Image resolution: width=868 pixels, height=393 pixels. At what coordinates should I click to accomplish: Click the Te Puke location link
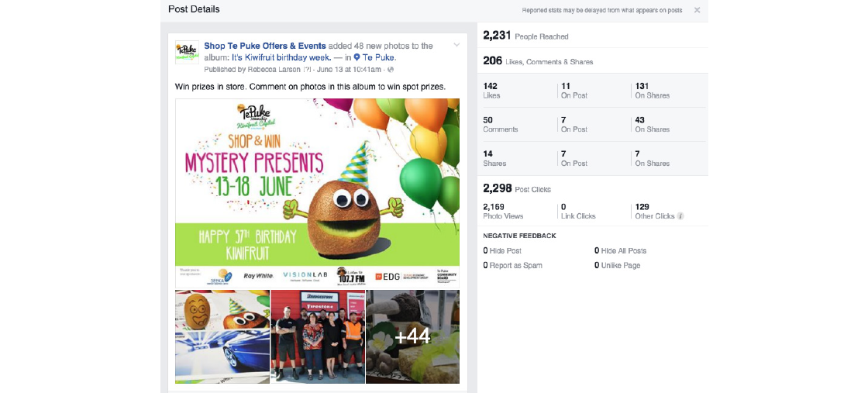click(x=379, y=57)
